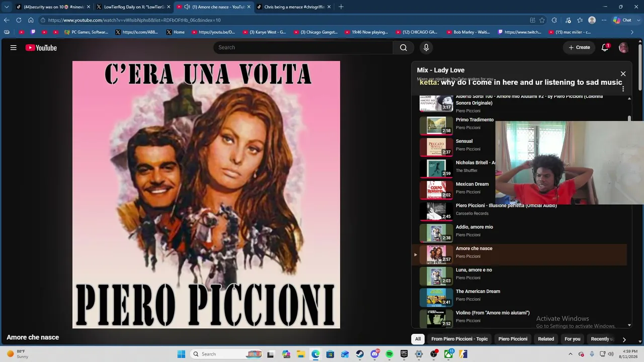Close the Amore che nasce YouTube tab

coord(249,7)
